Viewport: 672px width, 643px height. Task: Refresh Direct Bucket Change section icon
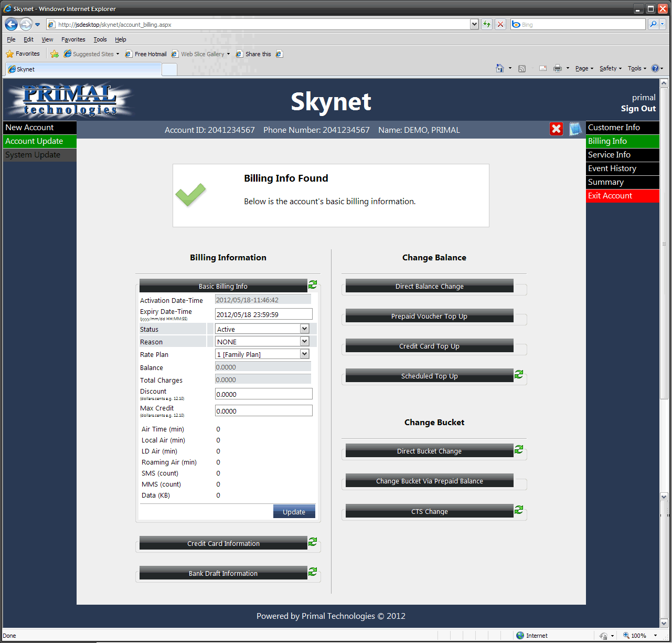tap(519, 449)
